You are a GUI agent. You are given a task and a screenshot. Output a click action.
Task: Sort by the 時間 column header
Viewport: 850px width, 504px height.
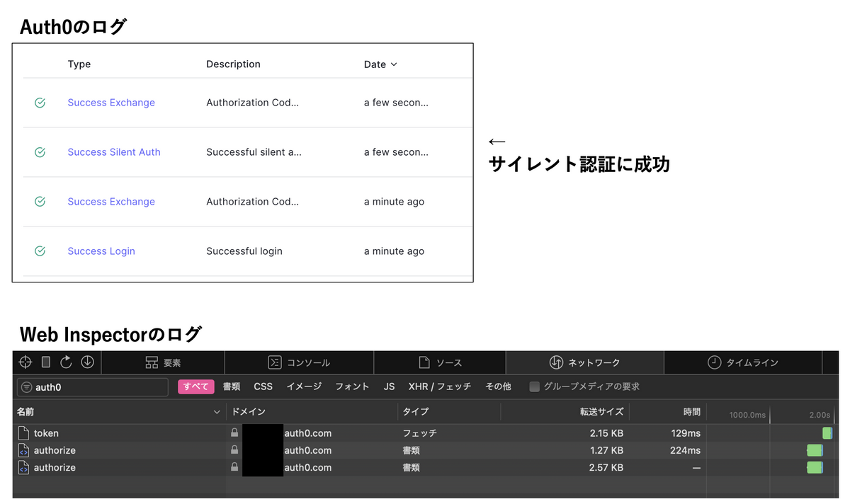tap(692, 412)
